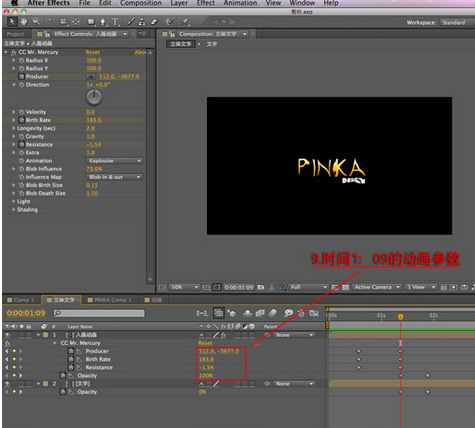Viewport: 475px width, 428px height.
Task: Take a snapshot with camera icon
Action: click(261, 287)
